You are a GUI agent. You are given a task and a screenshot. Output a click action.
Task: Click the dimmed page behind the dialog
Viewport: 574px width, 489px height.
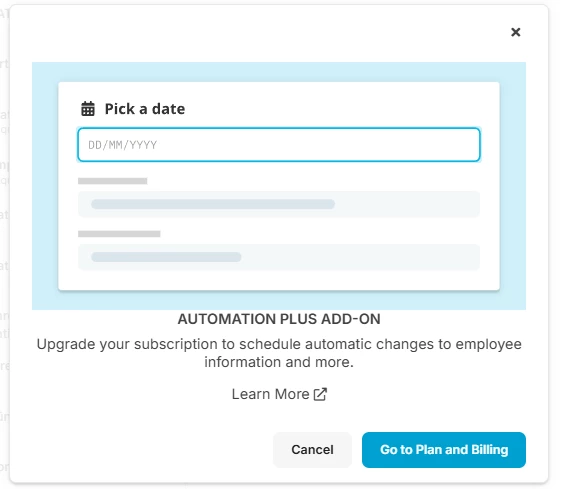4,244
